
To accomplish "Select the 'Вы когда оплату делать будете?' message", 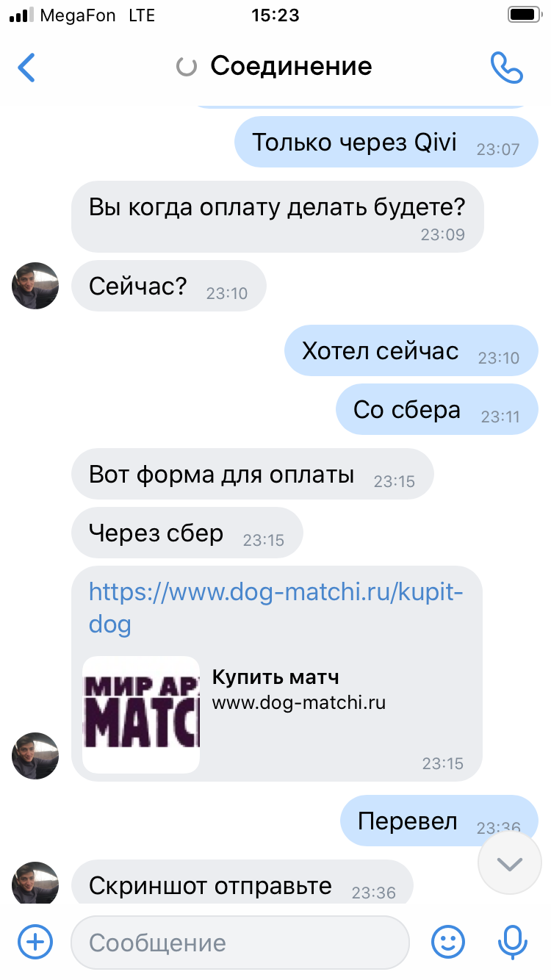I will (278, 216).
